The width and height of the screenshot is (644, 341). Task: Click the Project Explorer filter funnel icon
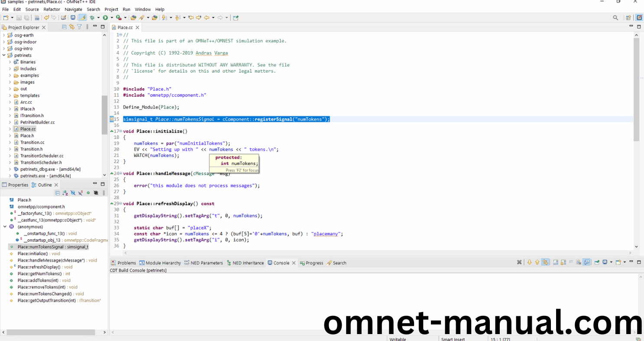tap(79, 27)
